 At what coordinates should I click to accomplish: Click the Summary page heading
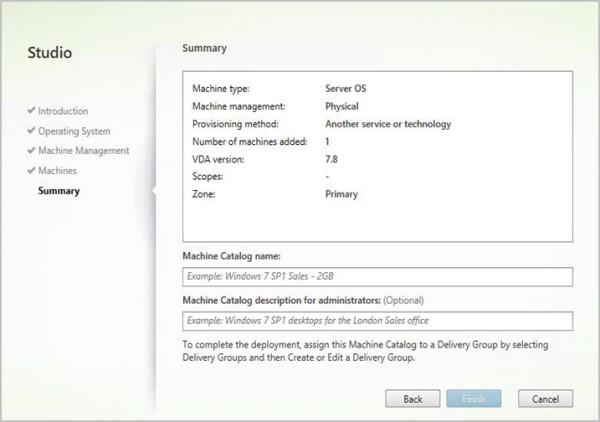tap(204, 47)
